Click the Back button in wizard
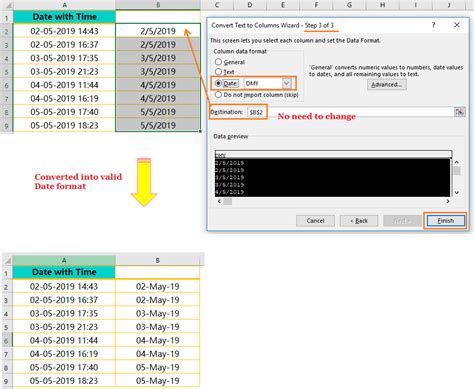 (359, 221)
